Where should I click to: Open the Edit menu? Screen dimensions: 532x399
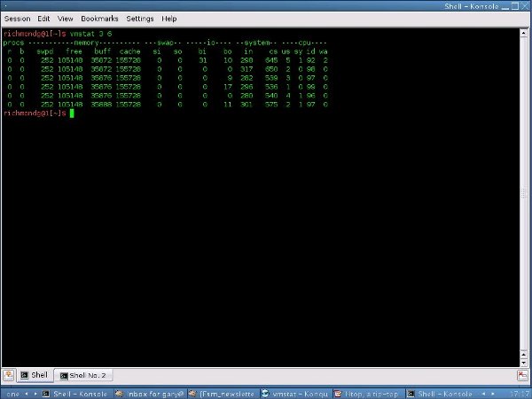tap(43, 19)
